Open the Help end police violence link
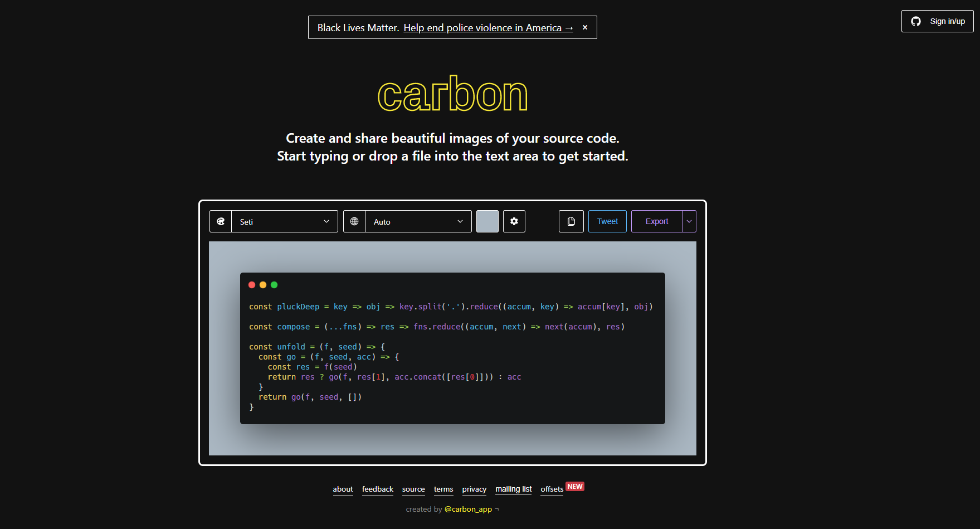This screenshot has width=980, height=529. coord(488,28)
